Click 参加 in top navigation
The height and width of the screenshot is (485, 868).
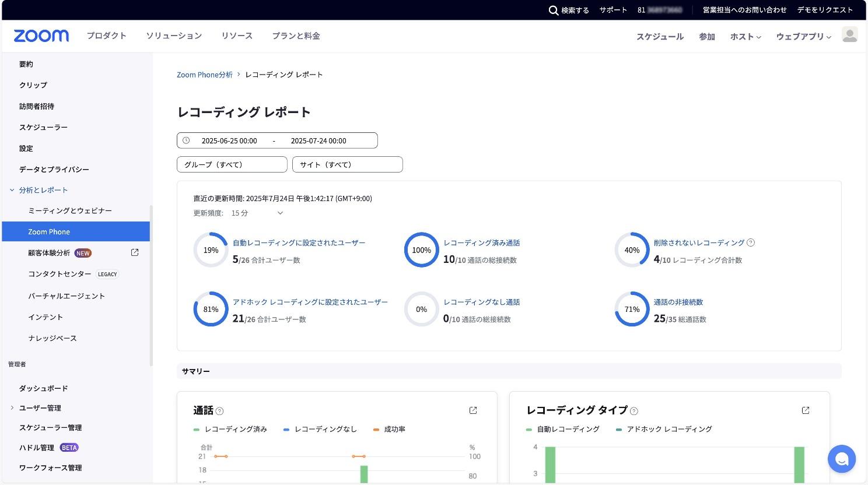coord(707,36)
